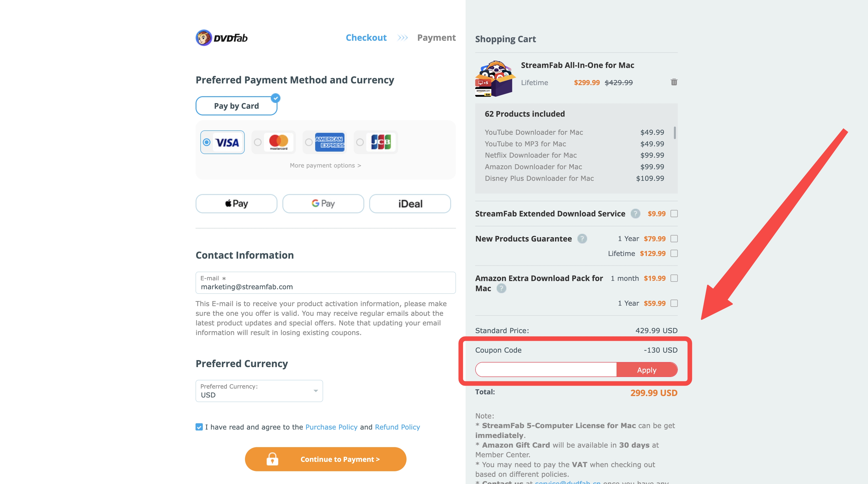Open Extended Download Service help tooltip
This screenshot has width=868, height=484.
pyautogui.click(x=636, y=214)
